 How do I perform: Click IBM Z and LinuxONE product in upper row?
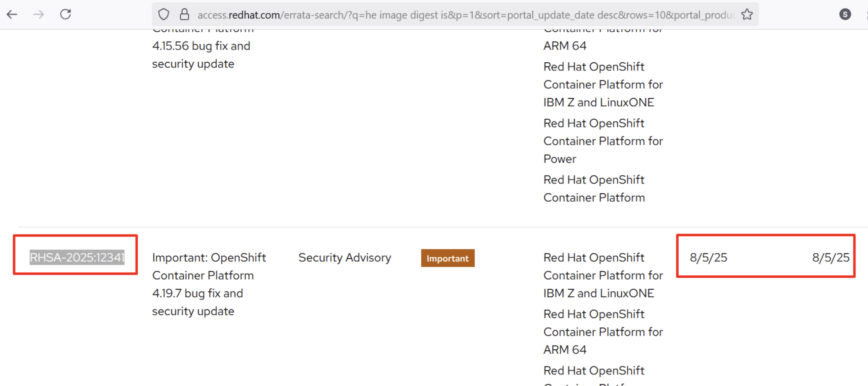(603, 85)
